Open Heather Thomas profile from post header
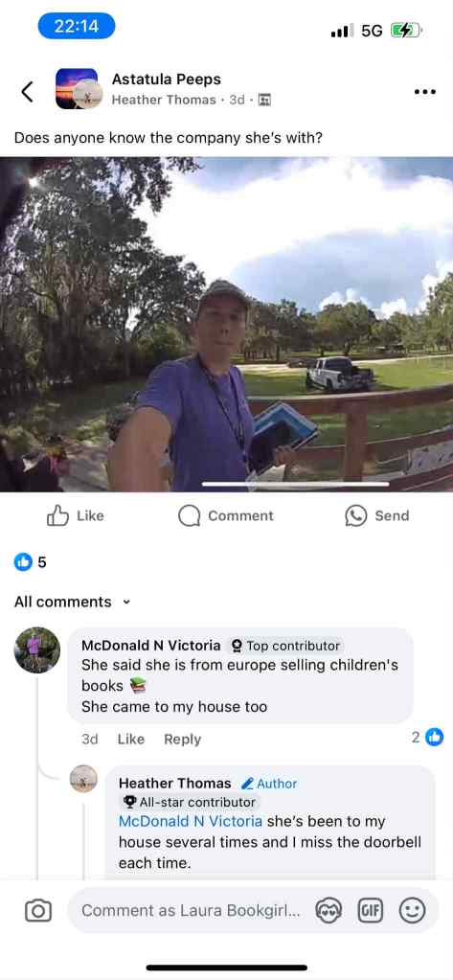Screen dimensions: 453x980 (164, 100)
